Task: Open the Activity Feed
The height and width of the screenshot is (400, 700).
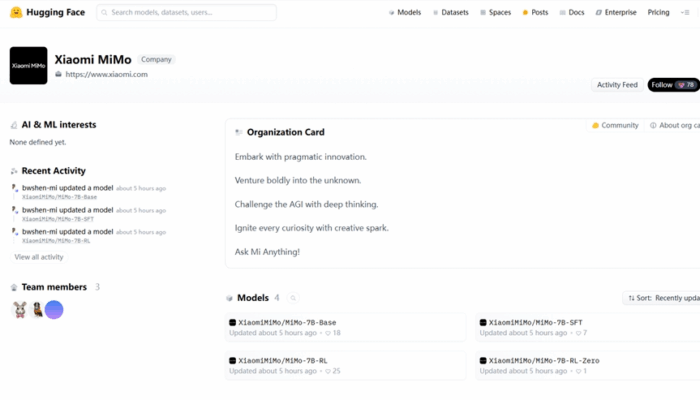Action: pos(617,85)
